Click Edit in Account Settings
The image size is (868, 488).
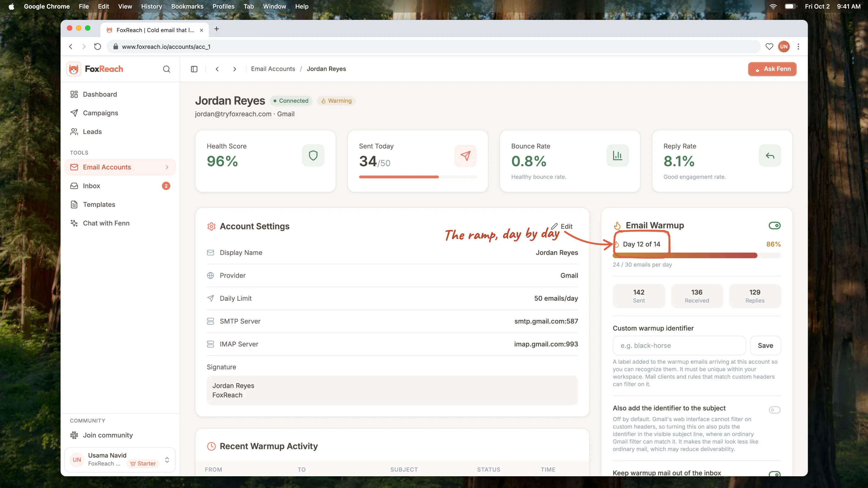(562, 226)
